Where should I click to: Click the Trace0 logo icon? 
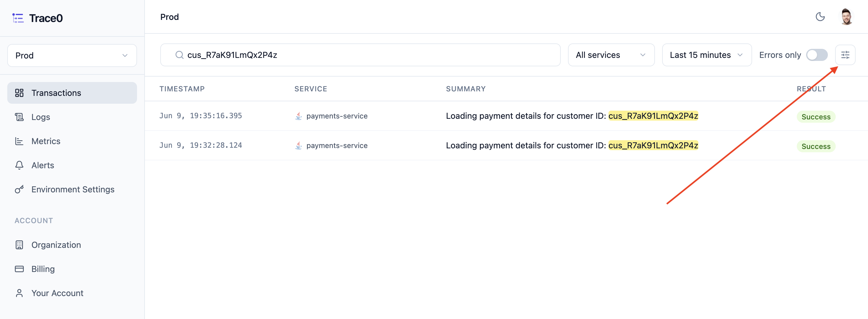point(18,18)
